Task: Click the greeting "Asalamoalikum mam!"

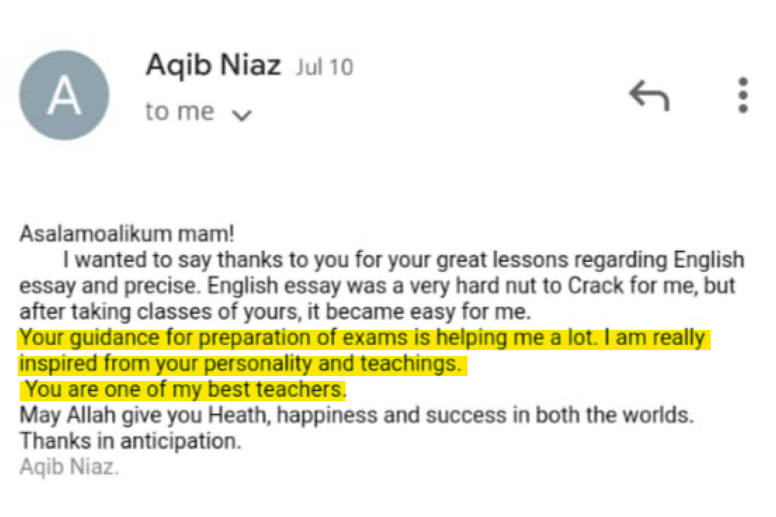Action: tap(126, 235)
